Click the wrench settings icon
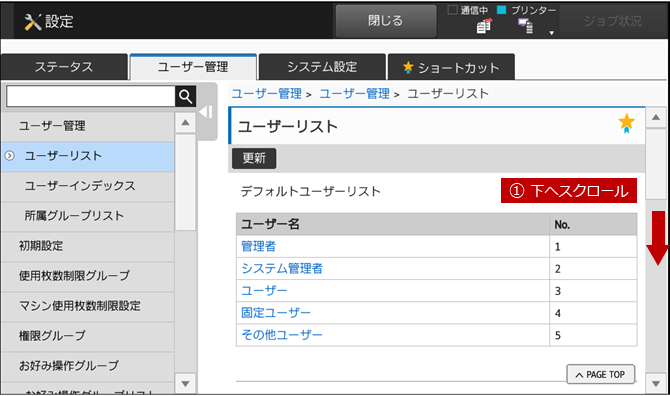This screenshot has height=396, width=670. tap(32, 21)
